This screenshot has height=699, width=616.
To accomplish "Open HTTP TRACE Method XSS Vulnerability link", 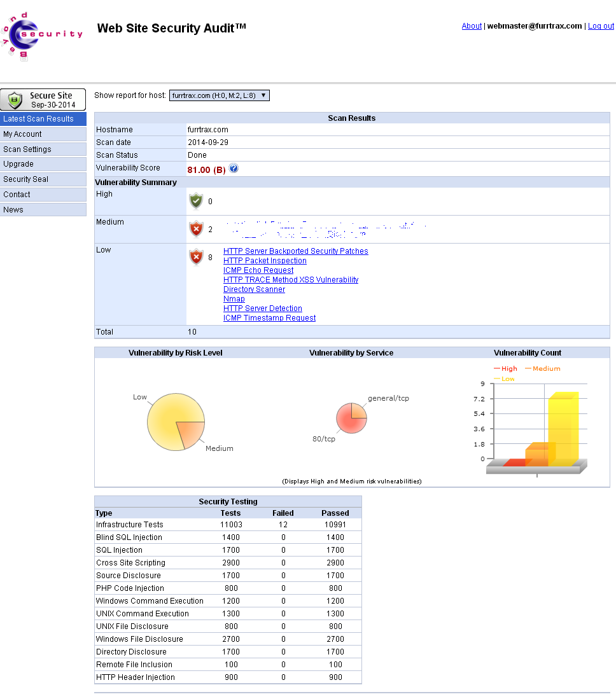I will point(291,280).
